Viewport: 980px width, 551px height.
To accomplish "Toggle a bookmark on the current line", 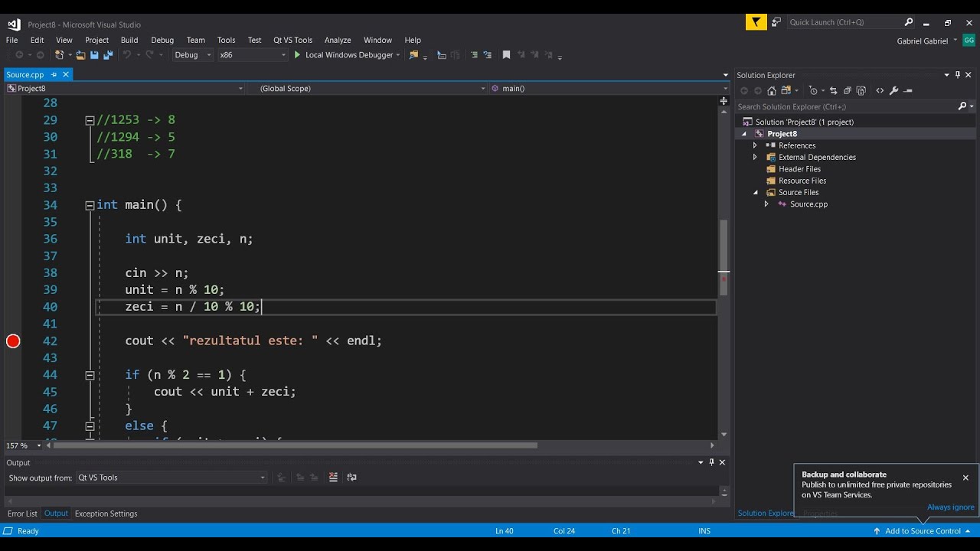I will pos(506,55).
